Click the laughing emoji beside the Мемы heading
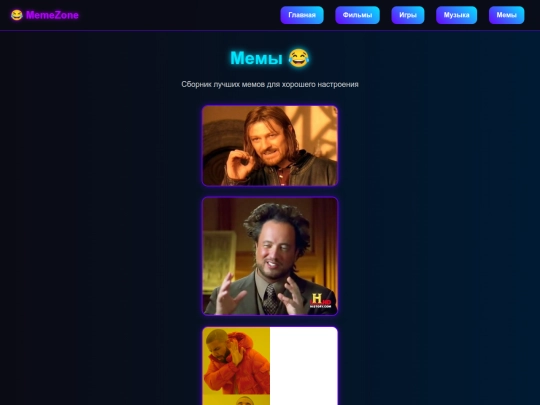Image resolution: width=540 pixels, height=405 pixels. click(299, 58)
